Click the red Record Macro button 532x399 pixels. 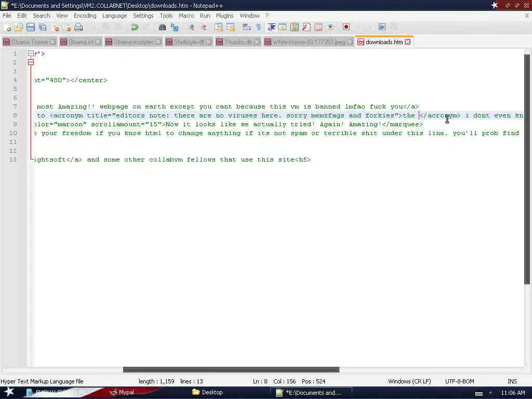tap(346, 27)
